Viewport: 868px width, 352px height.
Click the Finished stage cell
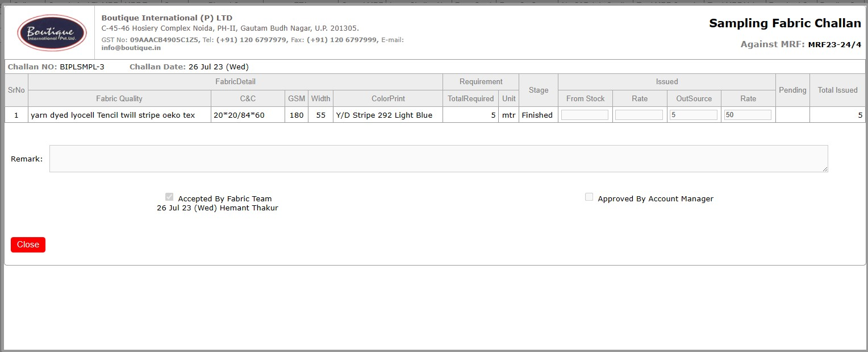tap(537, 115)
